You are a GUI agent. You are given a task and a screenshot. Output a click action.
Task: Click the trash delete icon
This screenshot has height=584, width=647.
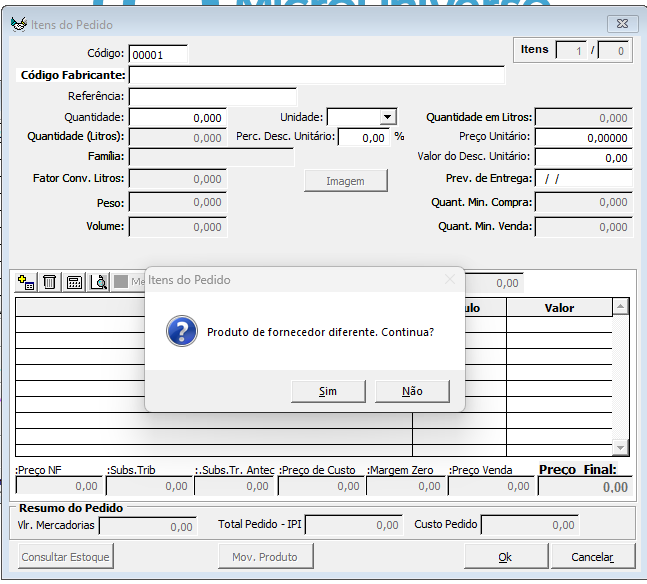point(49,283)
